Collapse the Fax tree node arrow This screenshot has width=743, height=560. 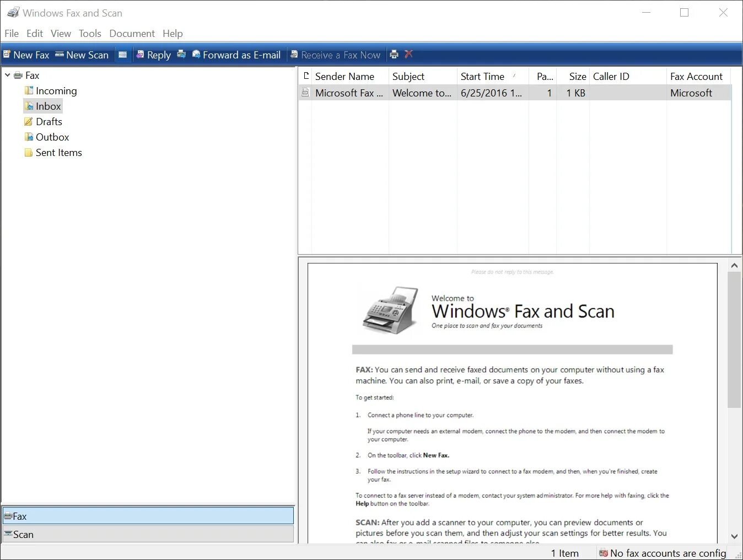pyautogui.click(x=8, y=75)
